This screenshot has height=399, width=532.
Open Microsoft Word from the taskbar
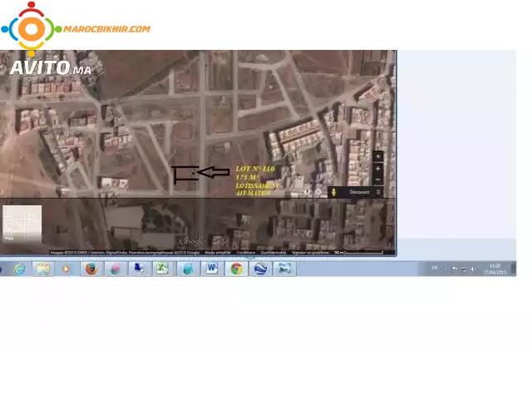pyautogui.click(x=212, y=269)
